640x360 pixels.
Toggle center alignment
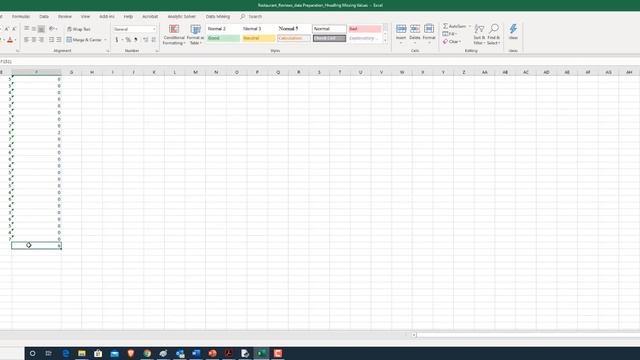coord(34,40)
